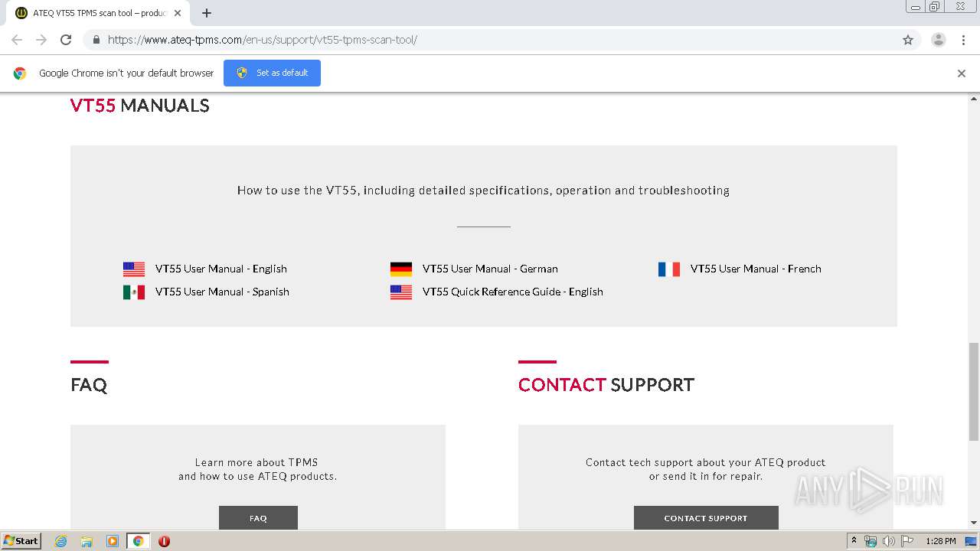980x551 pixels.
Task: Click the FAQ section heading
Action: click(x=89, y=385)
